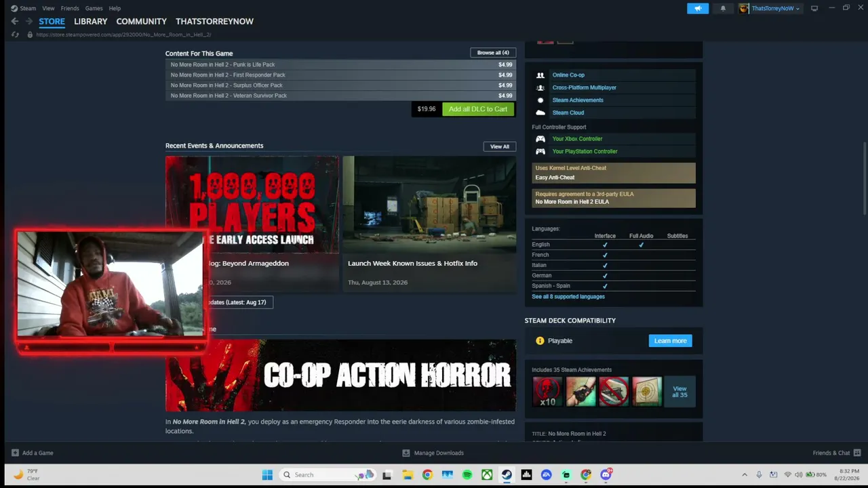The height and width of the screenshot is (488, 868).
Task: Open the Xbox app on the taskbar
Action: pyautogui.click(x=487, y=474)
